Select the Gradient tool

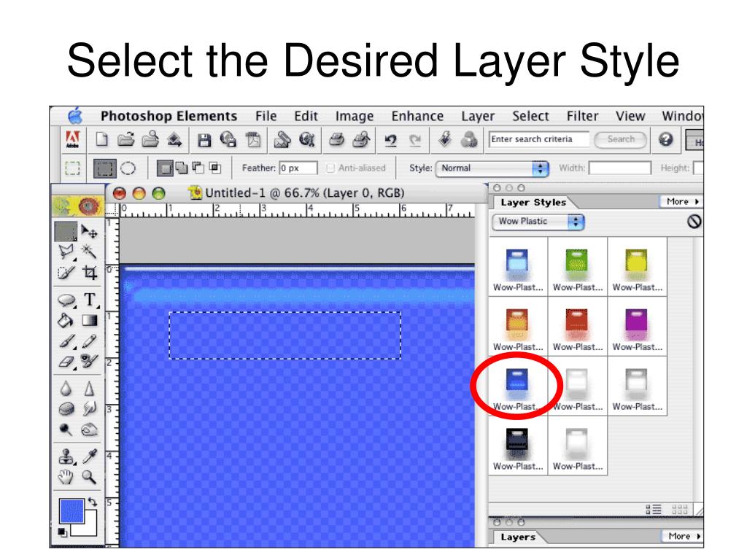click(x=90, y=321)
